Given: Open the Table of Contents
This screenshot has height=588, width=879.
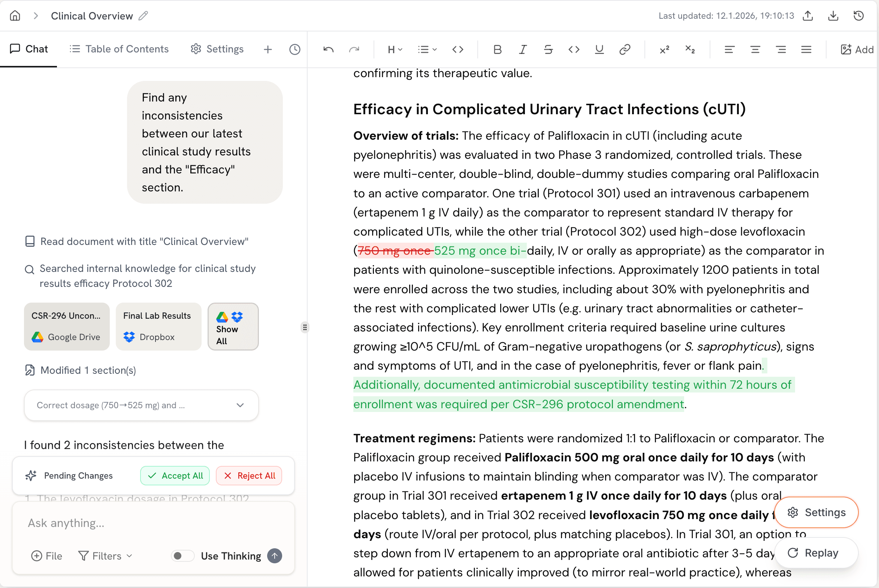Looking at the screenshot, I should coord(118,49).
